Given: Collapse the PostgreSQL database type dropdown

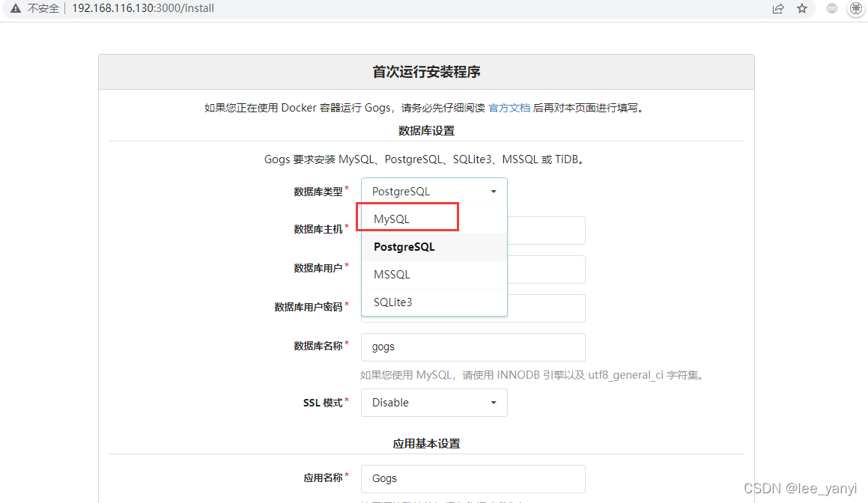Looking at the screenshot, I should pyautogui.click(x=434, y=192).
